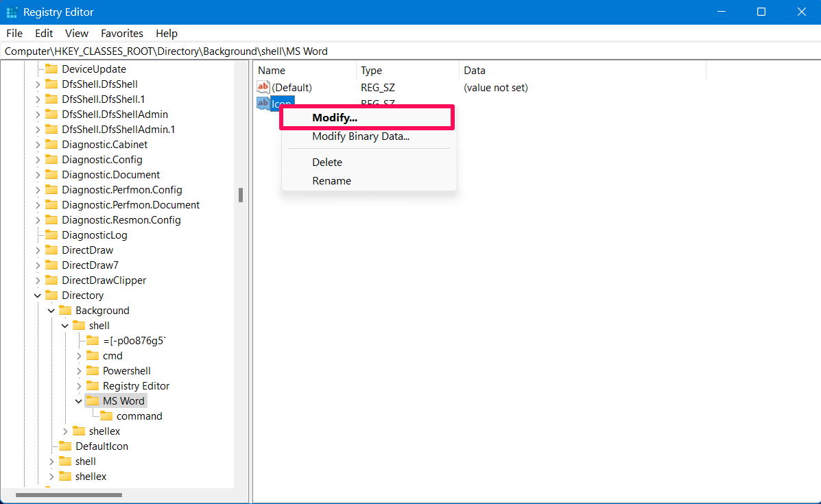Select the (Default) string value icon
Image resolution: width=821 pixels, height=504 pixels.
263,87
